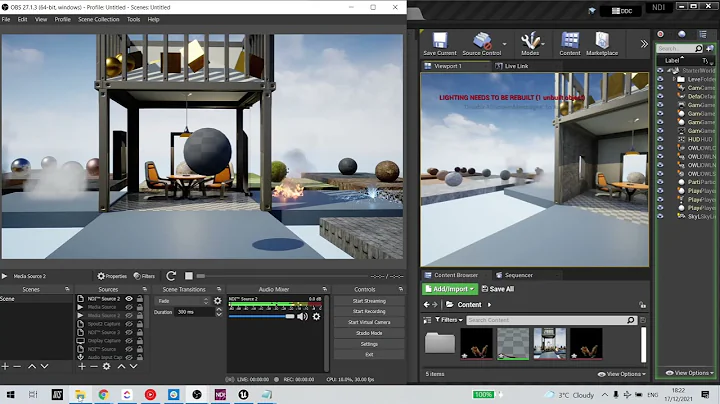
Task: Open audio settings gear for NDI Source 2
Action: 316,316
